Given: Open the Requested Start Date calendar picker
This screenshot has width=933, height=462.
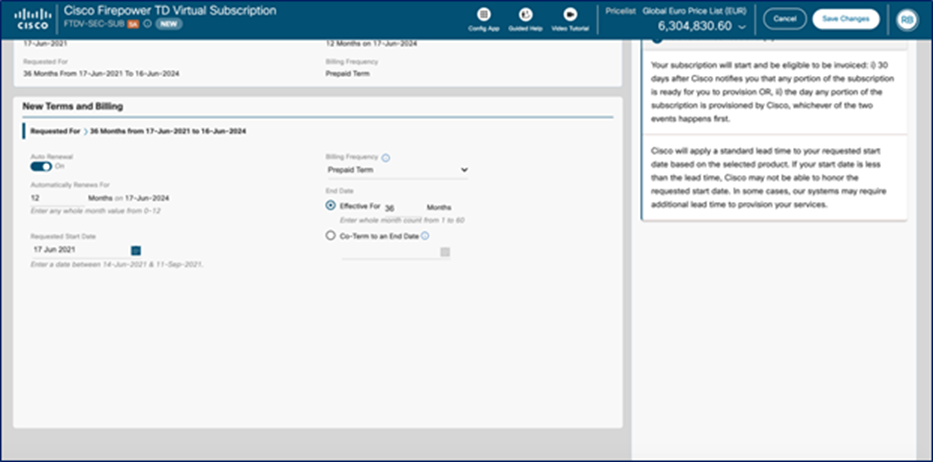Looking at the screenshot, I should 136,251.
